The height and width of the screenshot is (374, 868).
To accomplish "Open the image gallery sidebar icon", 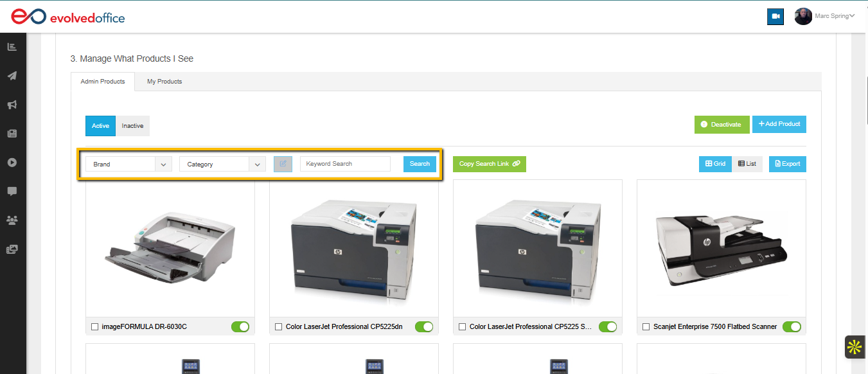I will pos(12,249).
